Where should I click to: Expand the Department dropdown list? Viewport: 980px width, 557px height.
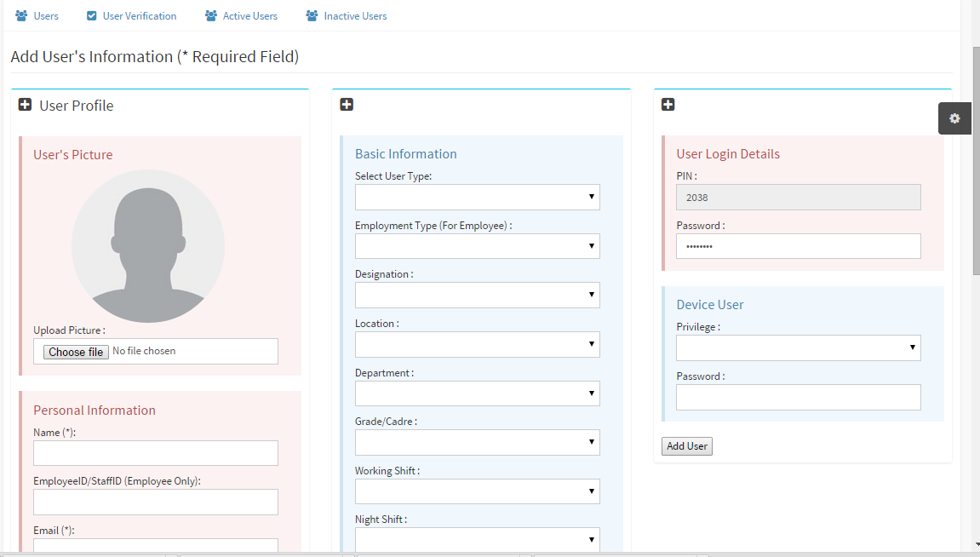477,393
